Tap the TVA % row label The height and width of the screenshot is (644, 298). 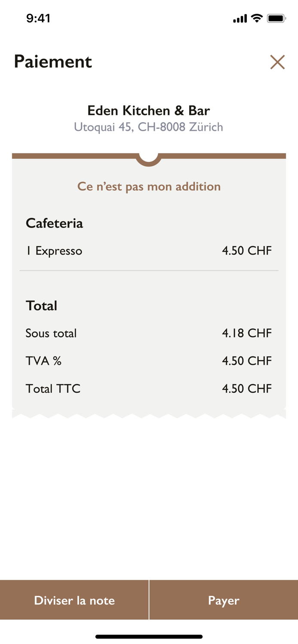pyautogui.click(x=43, y=361)
